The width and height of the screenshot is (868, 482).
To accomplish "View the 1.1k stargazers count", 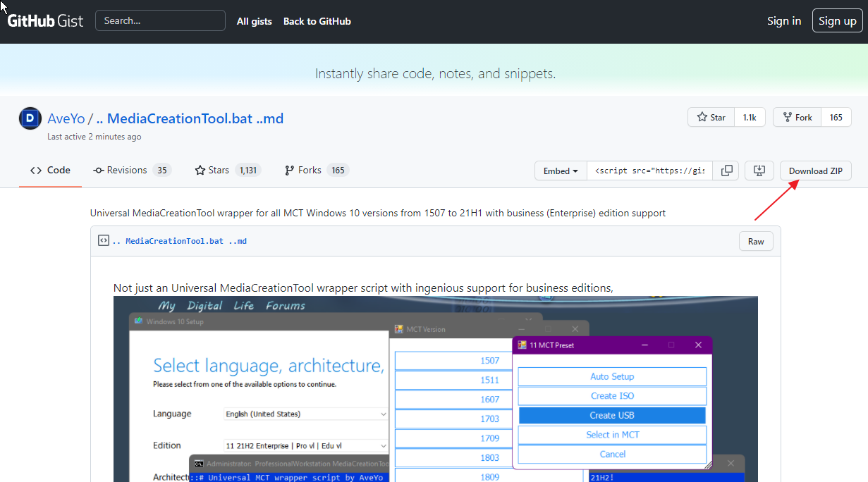I will [750, 117].
